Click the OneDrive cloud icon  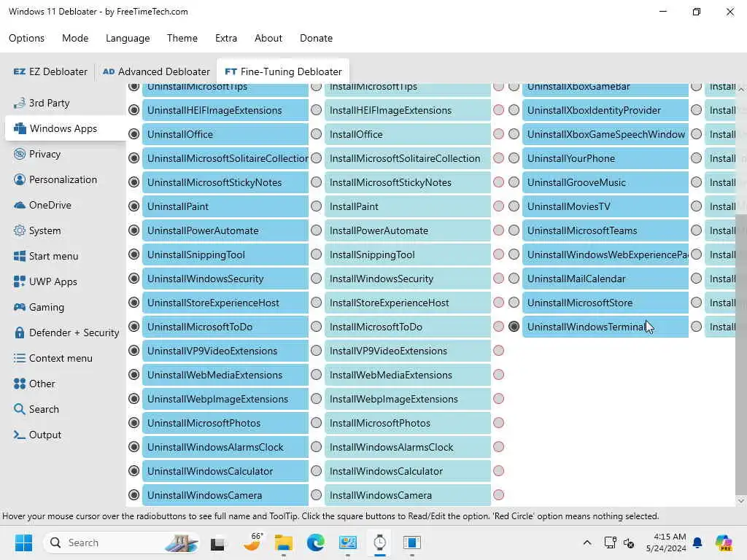click(x=20, y=205)
